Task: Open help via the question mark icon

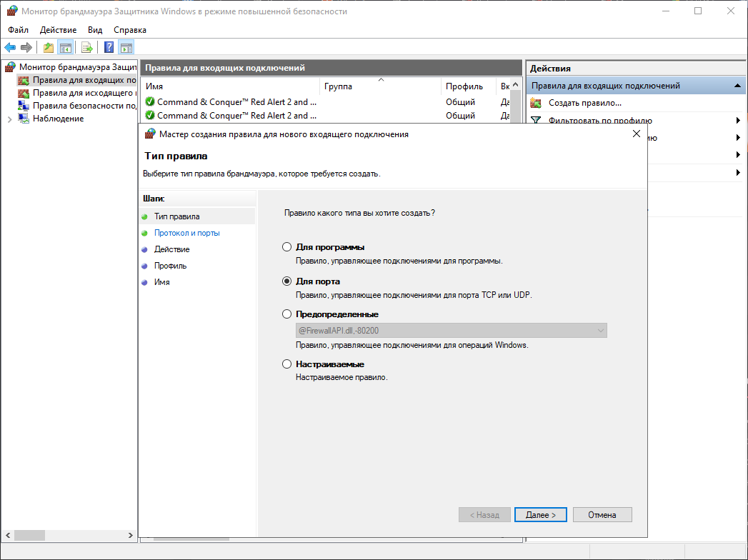Action: pyautogui.click(x=109, y=48)
